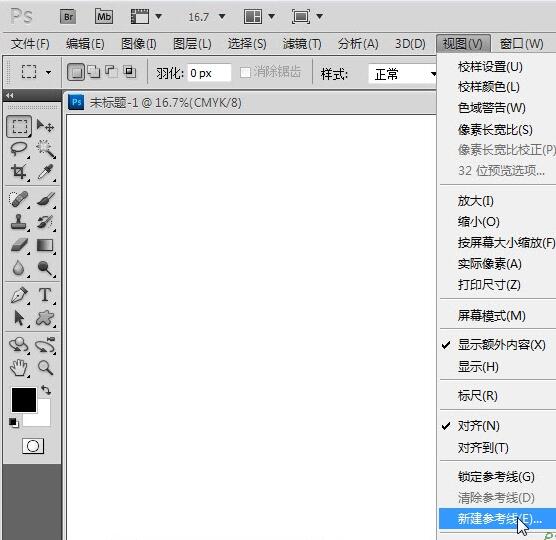The width and height of the screenshot is (556, 540).
Task: Choose Intersect with Selection mode
Action: [x=129, y=72]
